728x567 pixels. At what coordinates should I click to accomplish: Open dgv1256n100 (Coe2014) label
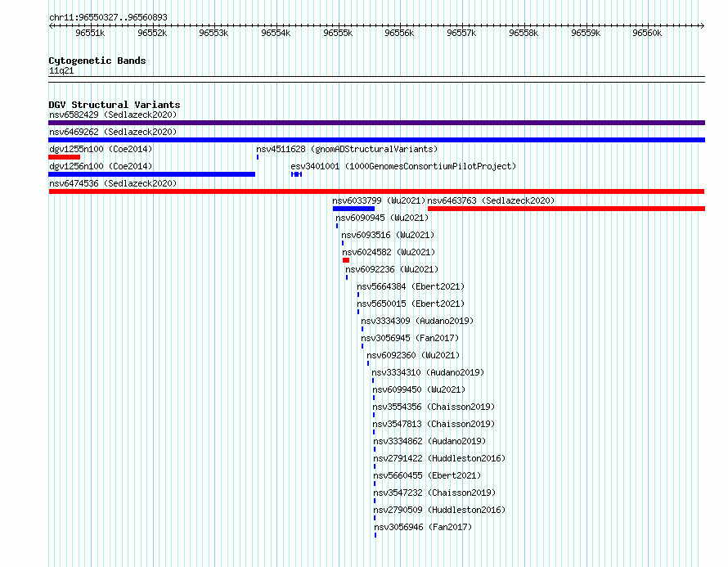point(101,166)
